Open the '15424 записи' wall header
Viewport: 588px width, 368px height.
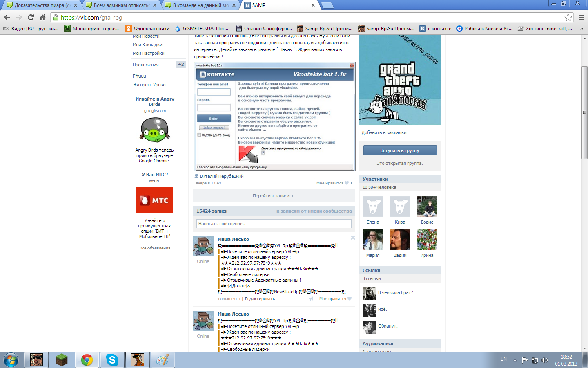[x=212, y=211]
